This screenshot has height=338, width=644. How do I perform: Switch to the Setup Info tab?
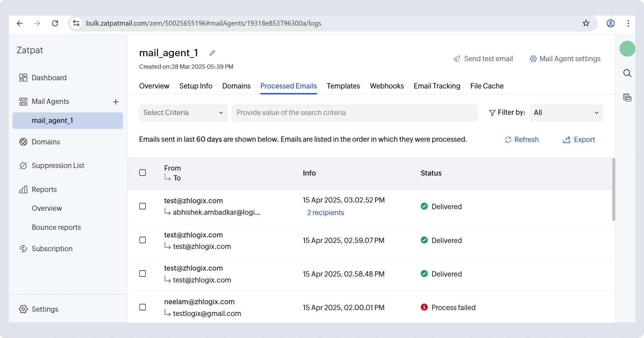coord(196,86)
